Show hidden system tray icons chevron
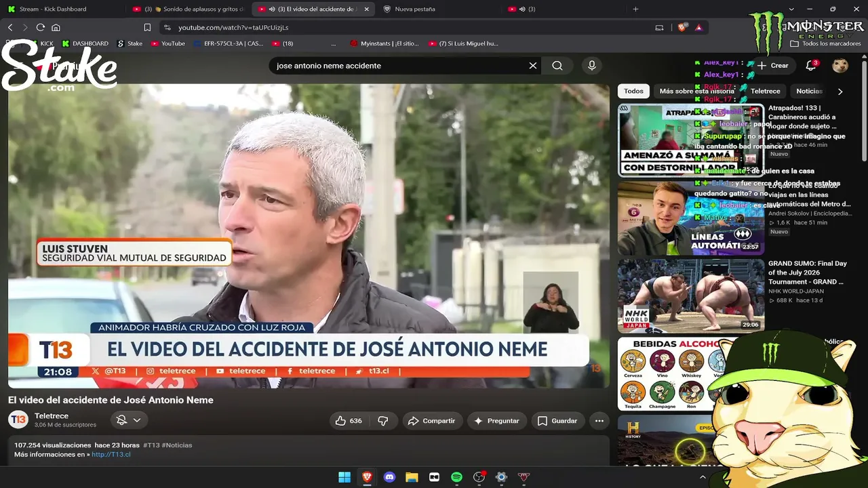868x488 pixels. pos(703,477)
